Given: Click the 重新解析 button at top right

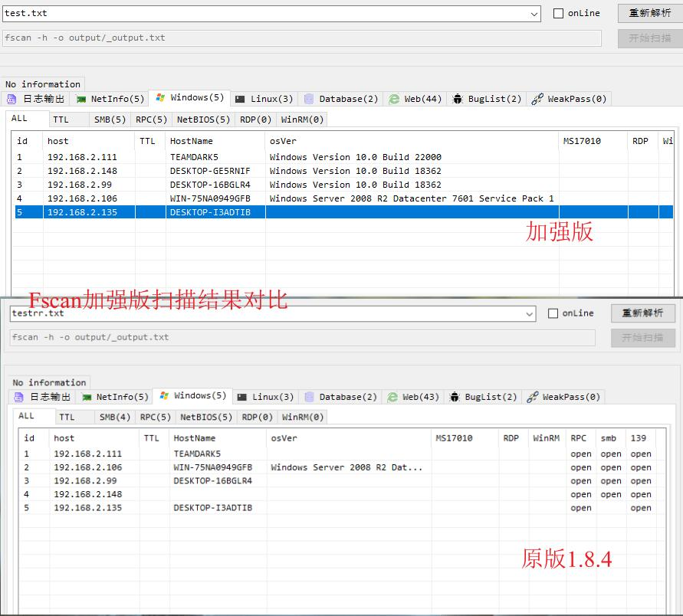Looking at the screenshot, I should coord(649,12).
